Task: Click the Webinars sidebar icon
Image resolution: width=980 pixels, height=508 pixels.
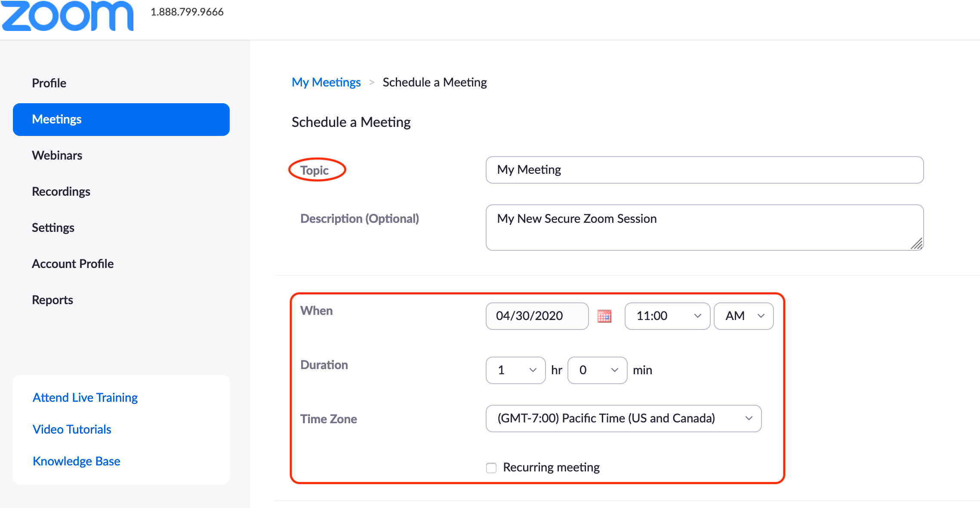Action: [x=56, y=155]
